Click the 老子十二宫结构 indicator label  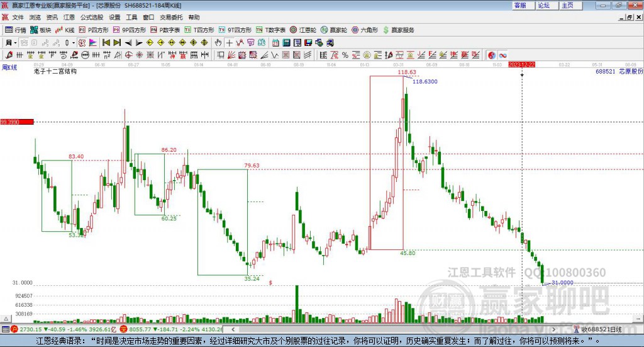click(x=55, y=71)
